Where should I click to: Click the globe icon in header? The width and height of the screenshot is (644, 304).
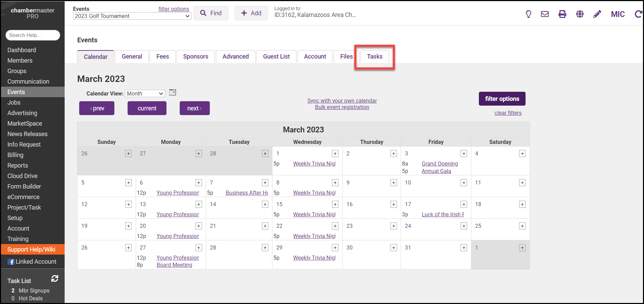coord(580,14)
